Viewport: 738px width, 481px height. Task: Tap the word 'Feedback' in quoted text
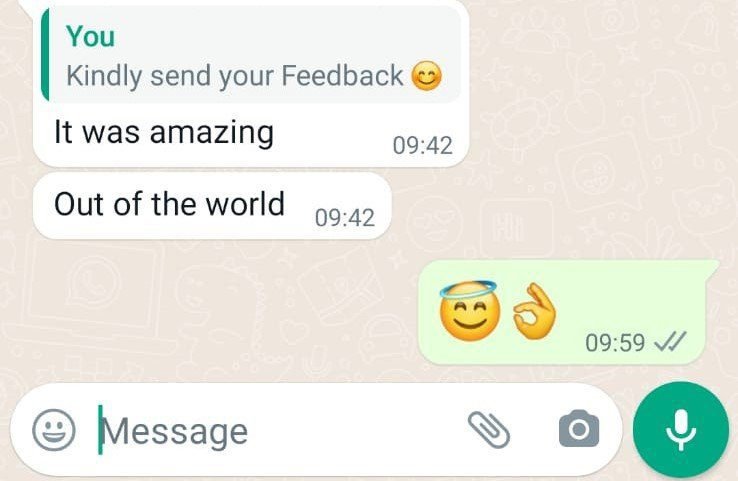coord(342,76)
